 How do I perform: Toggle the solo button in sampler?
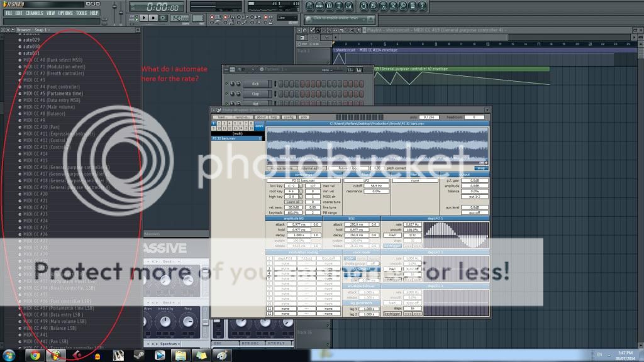coord(304,118)
